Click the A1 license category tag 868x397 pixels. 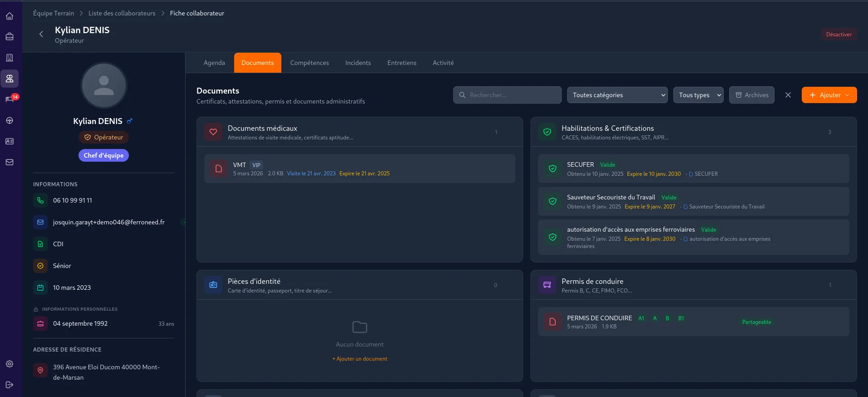pos(641,318)
